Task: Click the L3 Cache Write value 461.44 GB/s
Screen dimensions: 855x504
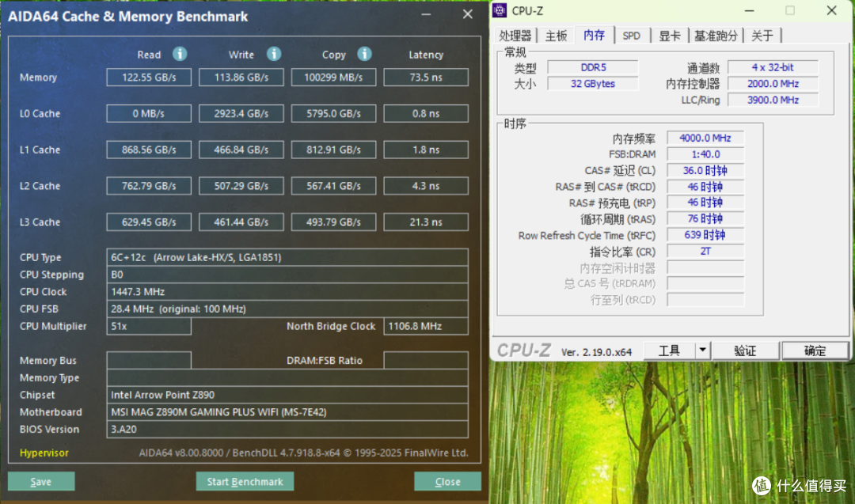Action: [x=241, y=222]
